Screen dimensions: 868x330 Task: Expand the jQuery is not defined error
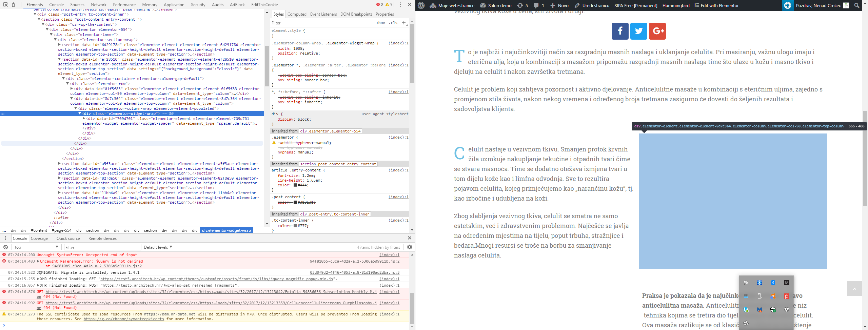(x=38, y=261)
